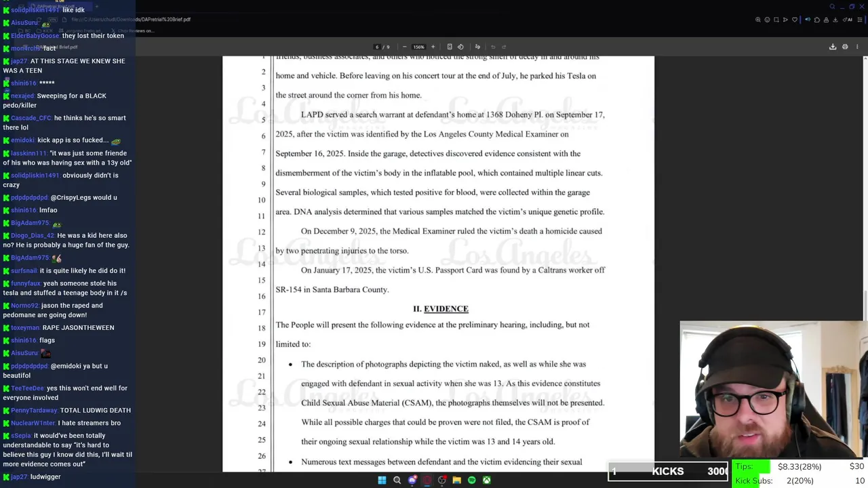Image resolution: width=868 pixels, height=488 pixels.
Task: Click the address bar file path
Action: coord(130,20)
